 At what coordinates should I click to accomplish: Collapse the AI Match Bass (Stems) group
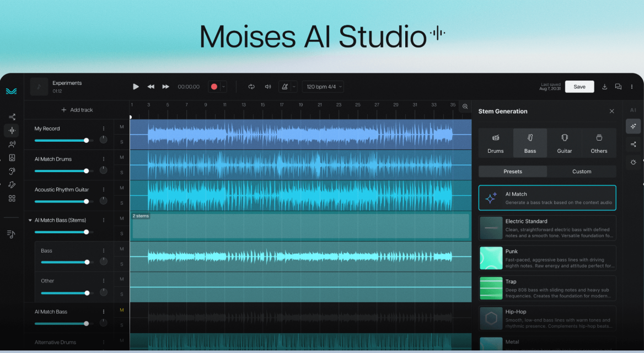[x=30, y=220]
